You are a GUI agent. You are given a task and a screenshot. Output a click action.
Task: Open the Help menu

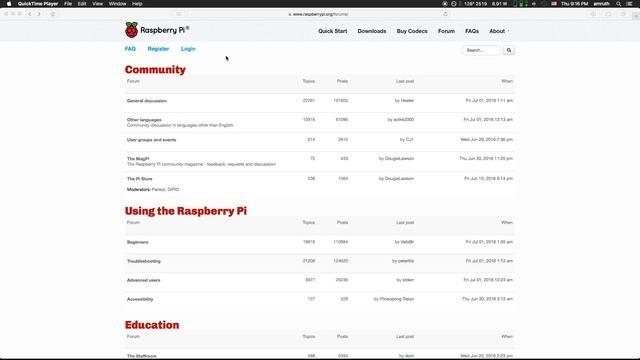click(x=137, y=4)
